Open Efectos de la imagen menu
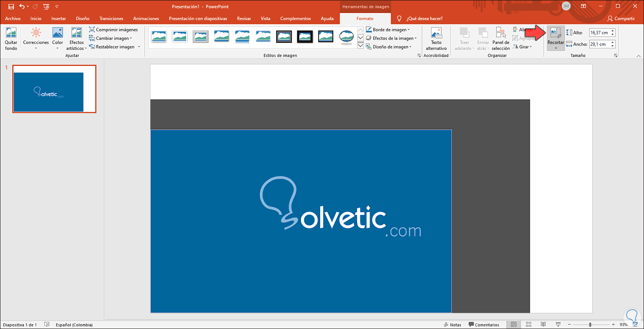The image size is (644, 329). (x=391, y=38)
